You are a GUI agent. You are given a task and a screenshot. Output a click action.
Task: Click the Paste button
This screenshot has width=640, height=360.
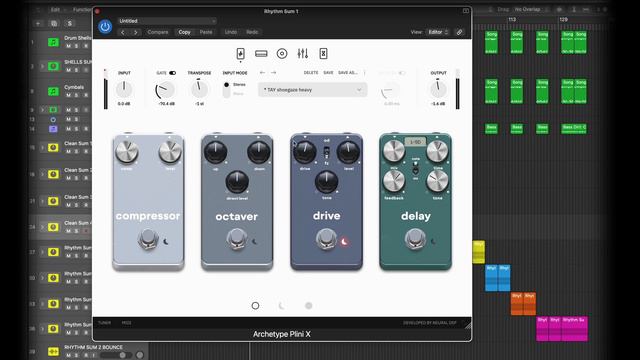pyautogui.click(x=206, y=32)
